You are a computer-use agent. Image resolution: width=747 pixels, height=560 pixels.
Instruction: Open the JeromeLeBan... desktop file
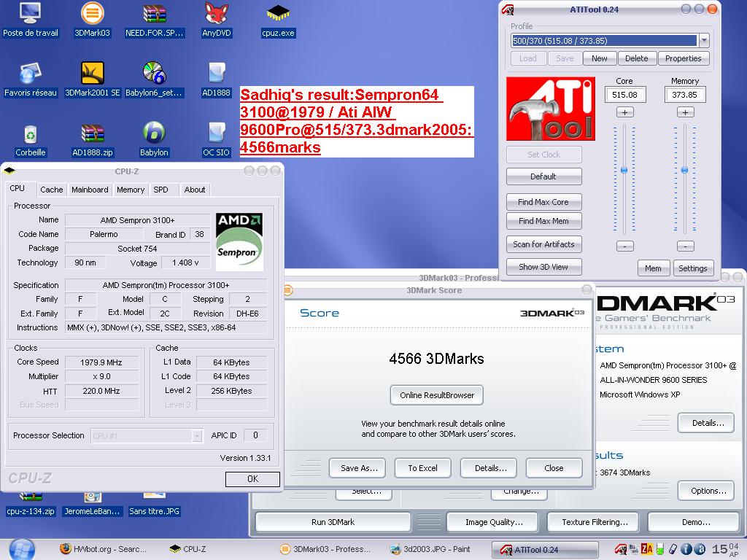click(92, 506)
